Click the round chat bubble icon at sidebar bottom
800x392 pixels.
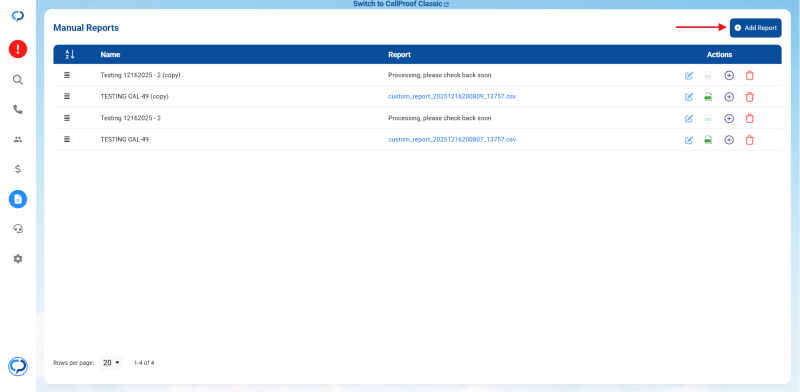click(x=18, y=366)
